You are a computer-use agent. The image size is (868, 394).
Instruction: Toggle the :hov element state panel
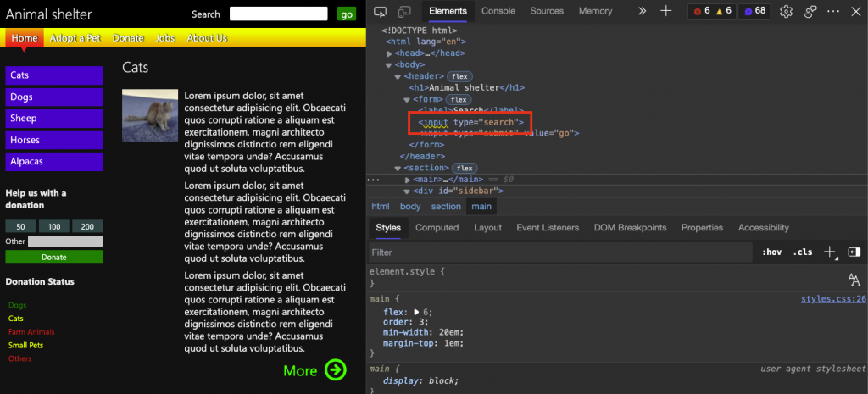771,252
